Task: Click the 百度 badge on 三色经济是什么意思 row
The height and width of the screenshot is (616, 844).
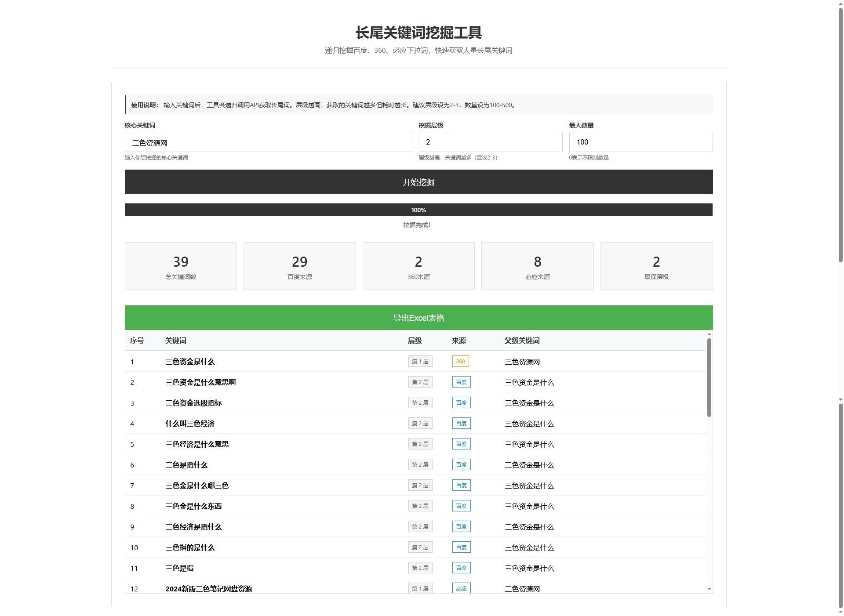Action: coord(461,444)
